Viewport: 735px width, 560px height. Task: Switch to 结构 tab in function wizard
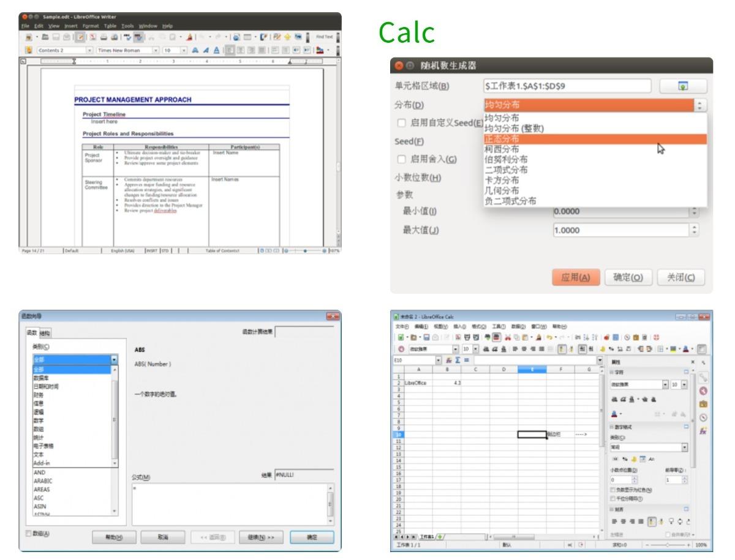(45, 333)
